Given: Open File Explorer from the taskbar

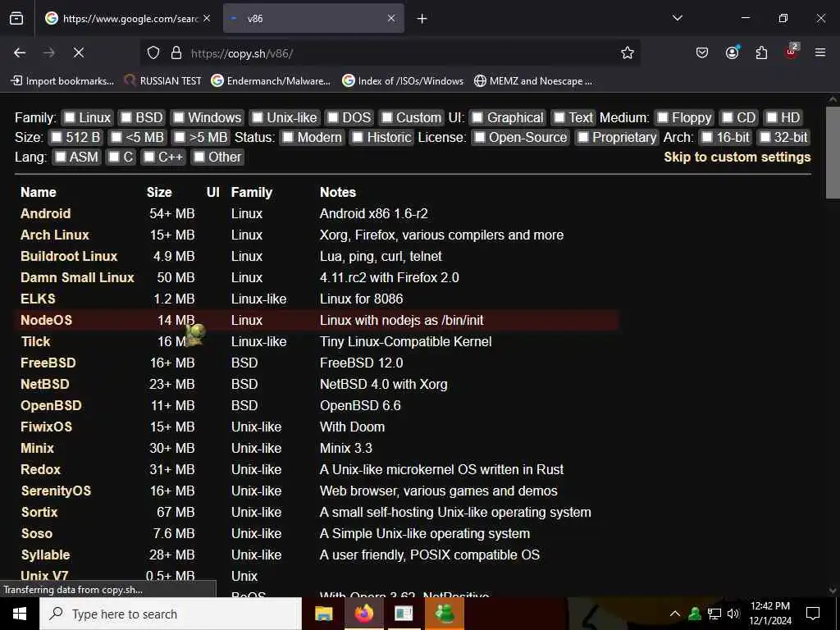Looking at the screenshot, I should tap(323, 614).
